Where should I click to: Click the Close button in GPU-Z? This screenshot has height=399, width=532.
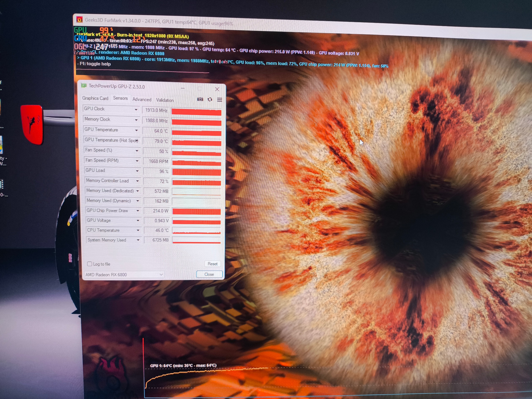[x=209, y=274]
